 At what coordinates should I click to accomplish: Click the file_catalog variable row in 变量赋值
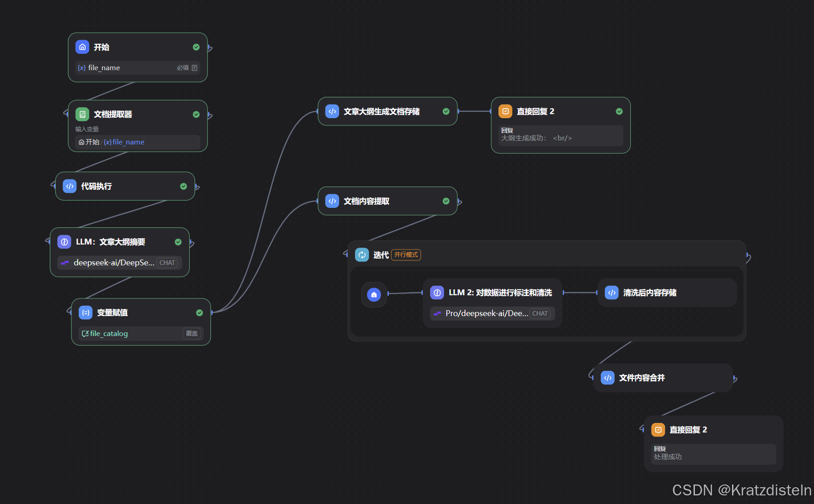coord(141,334)
